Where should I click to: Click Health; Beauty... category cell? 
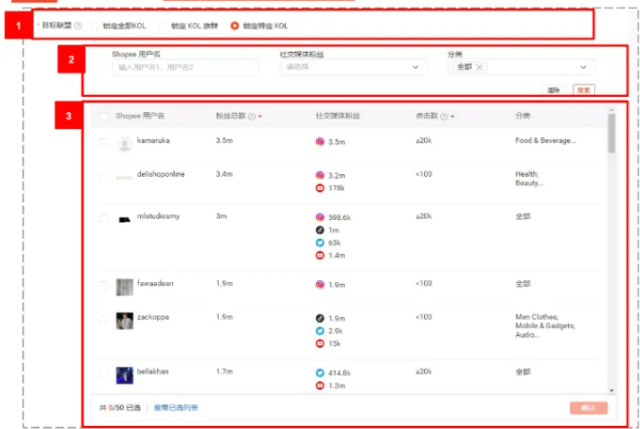529,179
